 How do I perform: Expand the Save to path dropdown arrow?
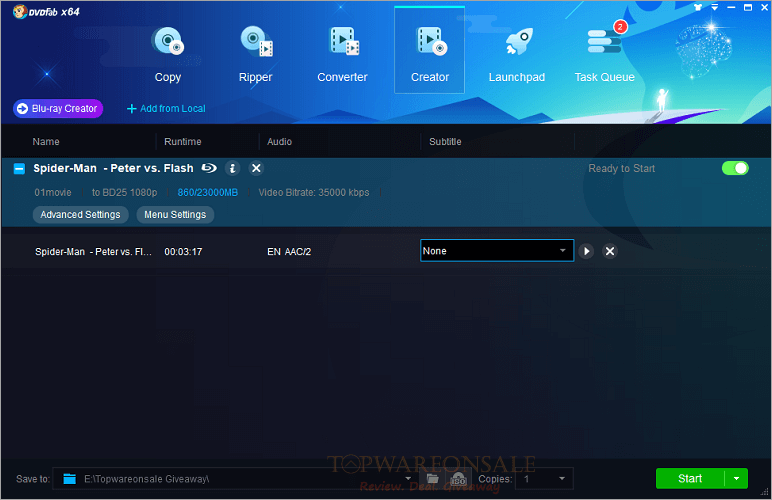(x=408, y=478)
